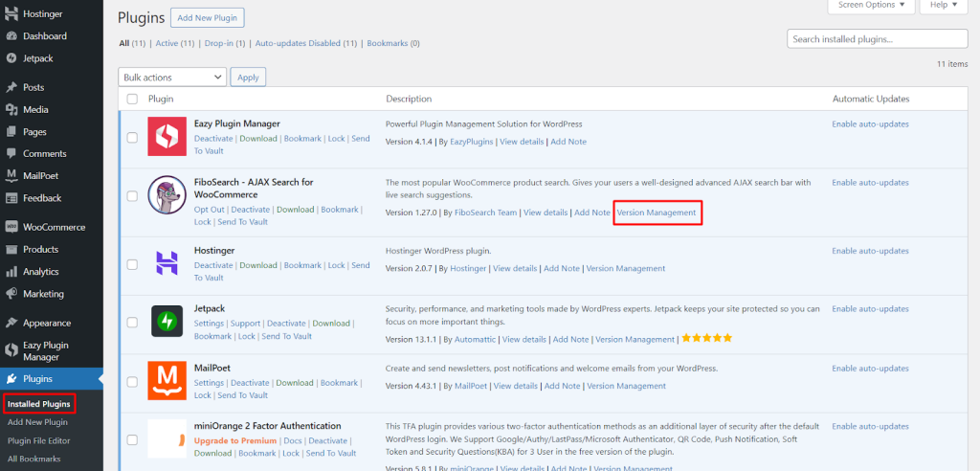
Task: Click the Analytics bar chart icon
Action: [11, 272]
